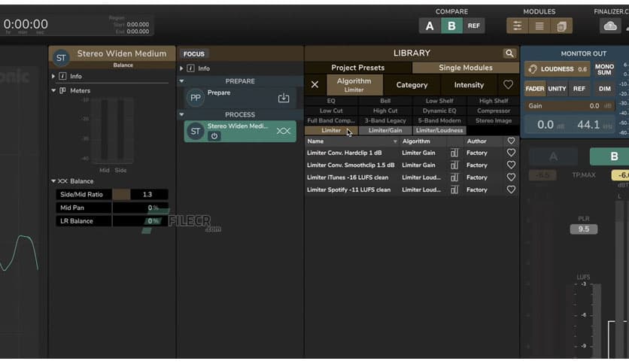Click the heart column header in preset table

pos(511,141)
